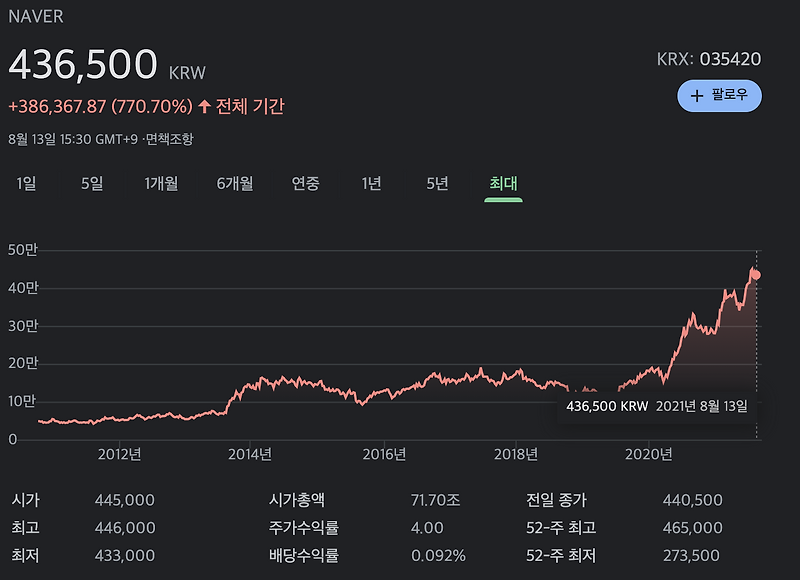
Task: Select the 5년 range tab
Action: coord(437,183)
